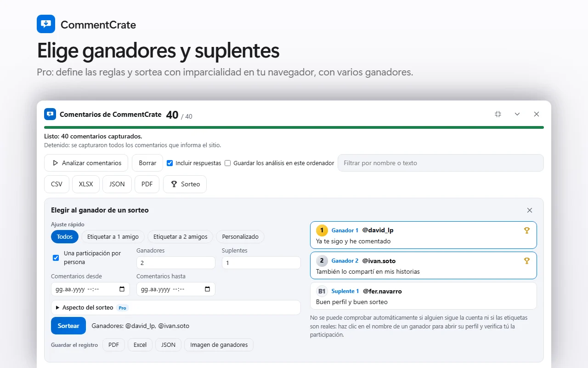Image resolution: width=588 pixels, height=368 pixels.
Task: Click the blue Sortear button
Action: pyautogui.click(x=68, y=326)
